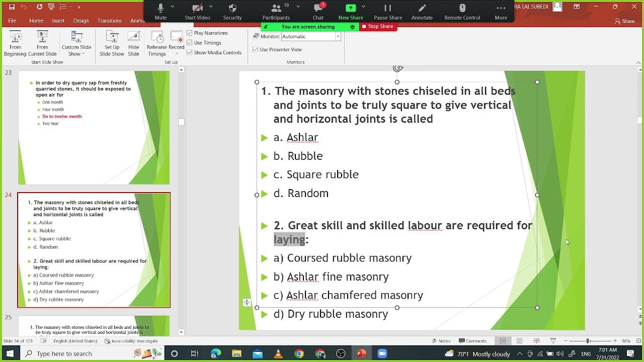The height and width of the screenshot is (362, 644).
Task: Click the 86% zoom level
Action: tap(626, 341)
